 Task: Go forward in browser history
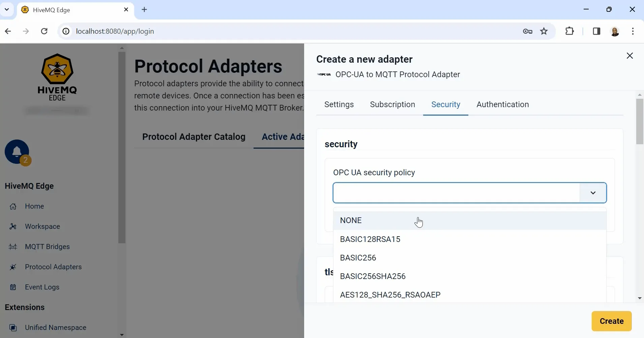(x=26, y=31)
